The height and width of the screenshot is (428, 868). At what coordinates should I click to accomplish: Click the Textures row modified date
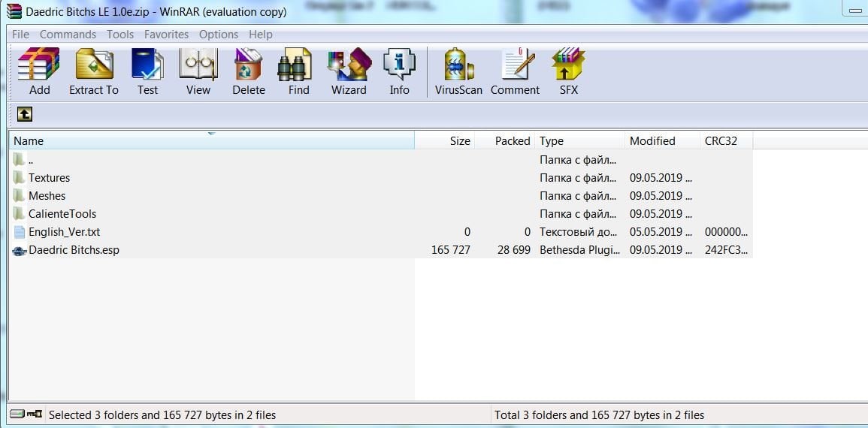(x=661, y=177)
